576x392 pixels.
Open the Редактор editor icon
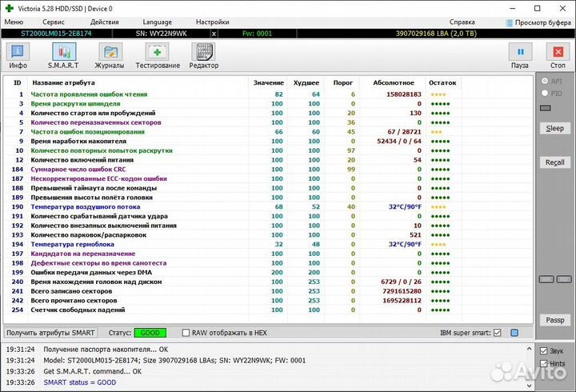(x=203, y=55)
